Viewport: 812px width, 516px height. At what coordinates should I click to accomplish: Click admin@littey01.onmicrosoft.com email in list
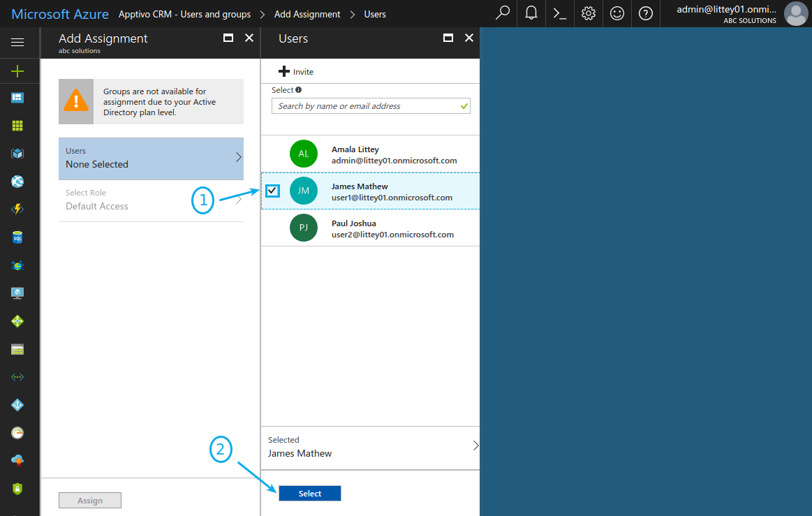click(394, 161)
